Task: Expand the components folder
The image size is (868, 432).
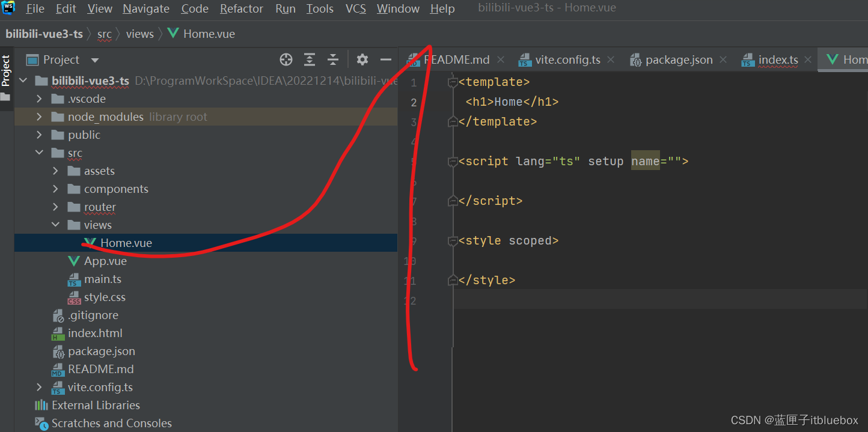Action: tap(56, 189)
